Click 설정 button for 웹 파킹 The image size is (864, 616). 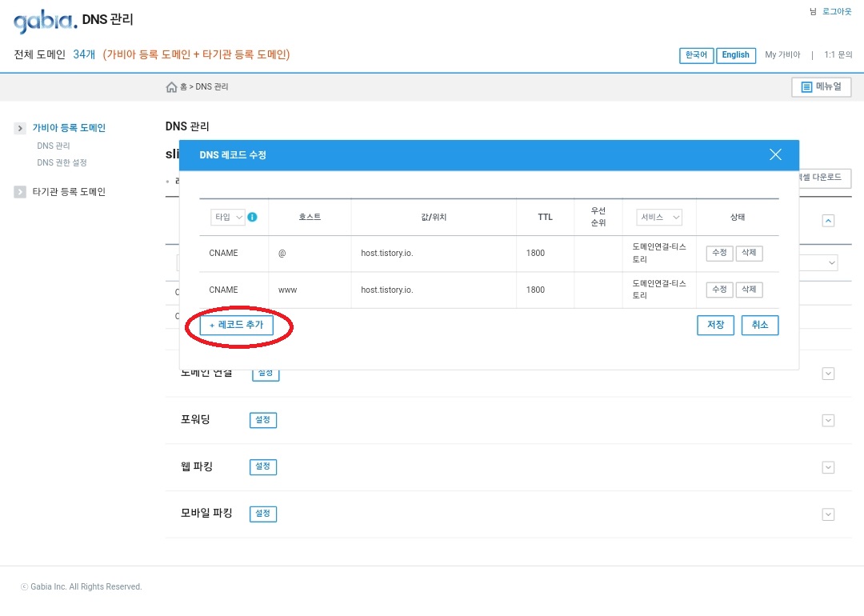pyautogui.click(x=263, y=467)
